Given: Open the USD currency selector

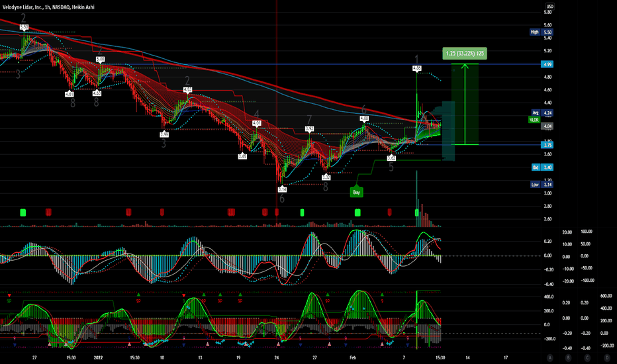Looking at the screenshot, I should click(549, 7).
